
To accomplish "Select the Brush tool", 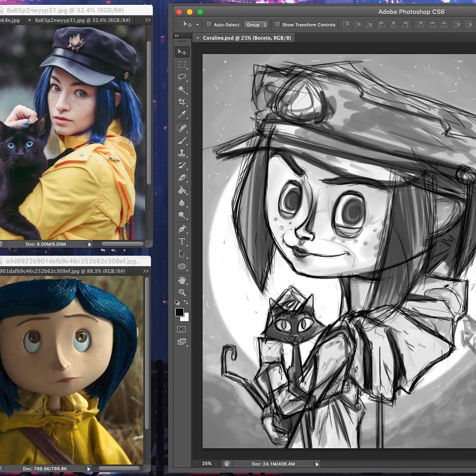I will click(x=182, y=141).
